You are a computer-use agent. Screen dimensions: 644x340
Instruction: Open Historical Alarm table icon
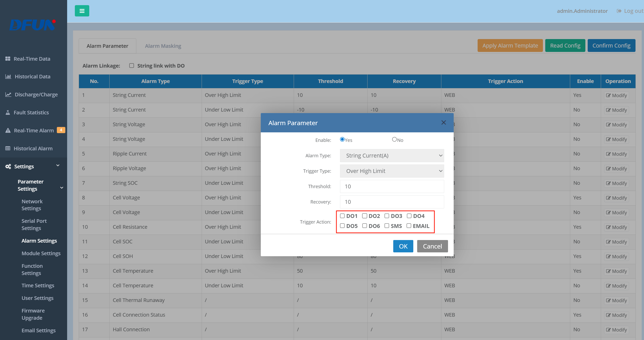pyautogui.click(x=8, y=149)
